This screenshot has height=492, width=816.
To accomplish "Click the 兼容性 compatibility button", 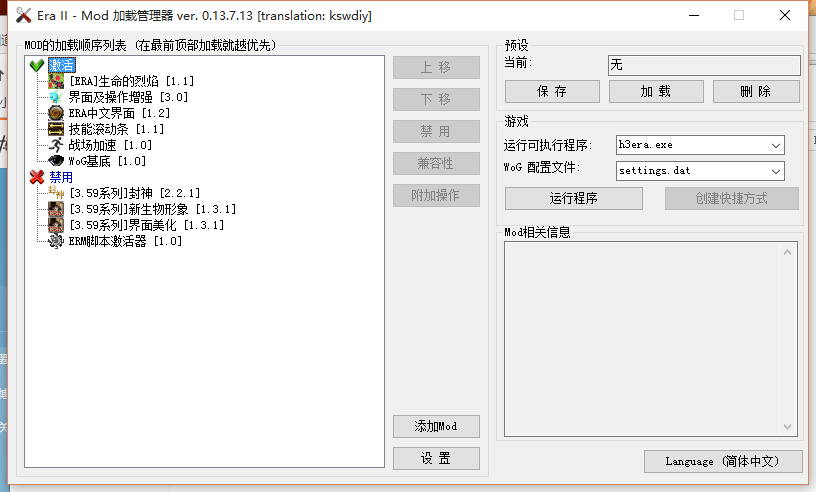I will (436, 163).
